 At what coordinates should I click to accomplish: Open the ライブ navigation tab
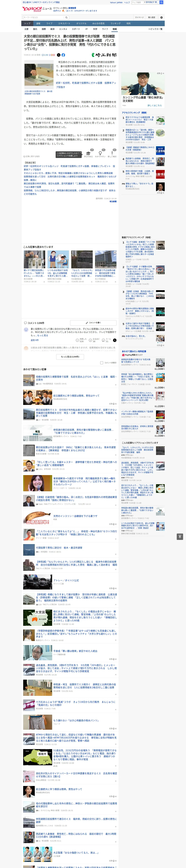[x=49, y=24]
